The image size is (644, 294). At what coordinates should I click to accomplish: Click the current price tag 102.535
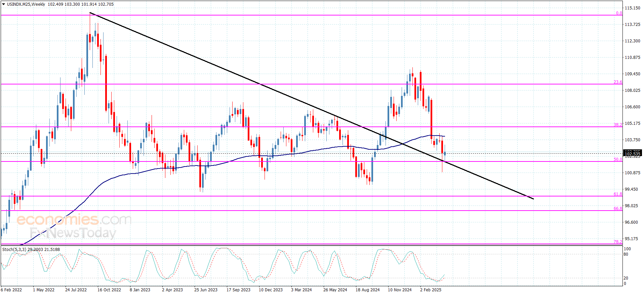coord(632,154)
